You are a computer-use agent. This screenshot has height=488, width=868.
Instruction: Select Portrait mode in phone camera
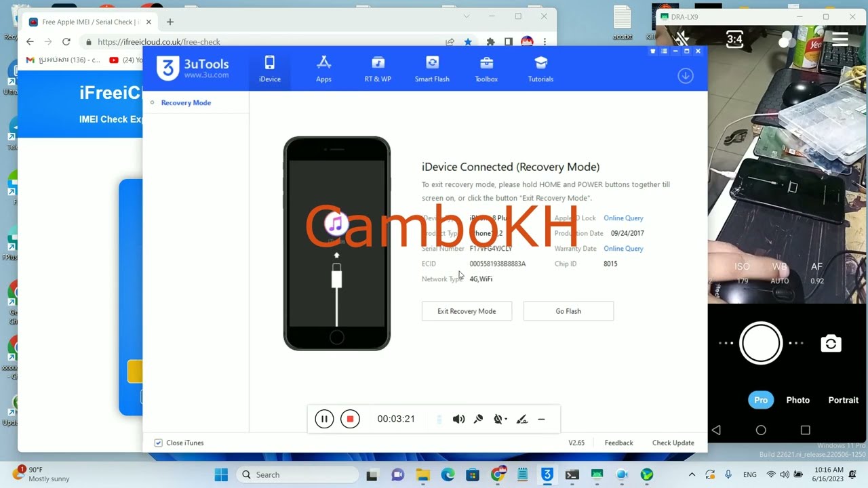click(x=843, y=400)
